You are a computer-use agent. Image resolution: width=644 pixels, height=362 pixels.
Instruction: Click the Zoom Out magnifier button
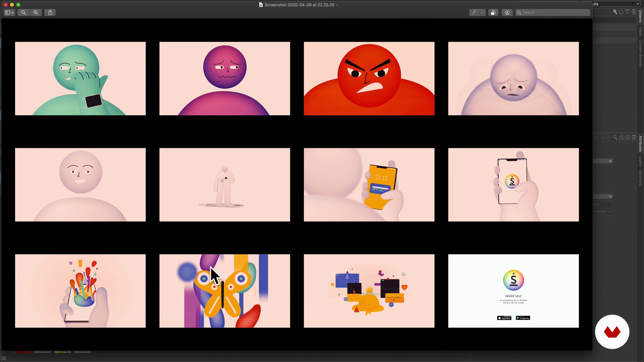(x=23, y=13)
